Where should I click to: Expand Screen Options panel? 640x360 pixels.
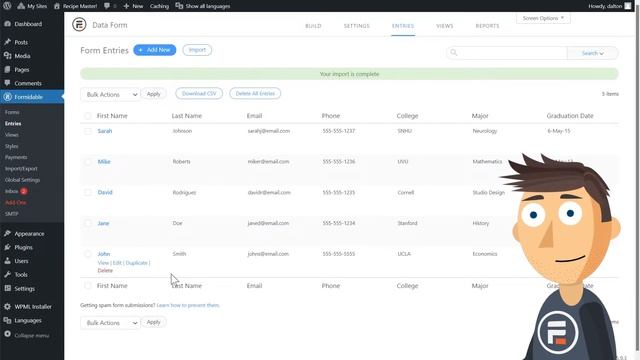543,18
